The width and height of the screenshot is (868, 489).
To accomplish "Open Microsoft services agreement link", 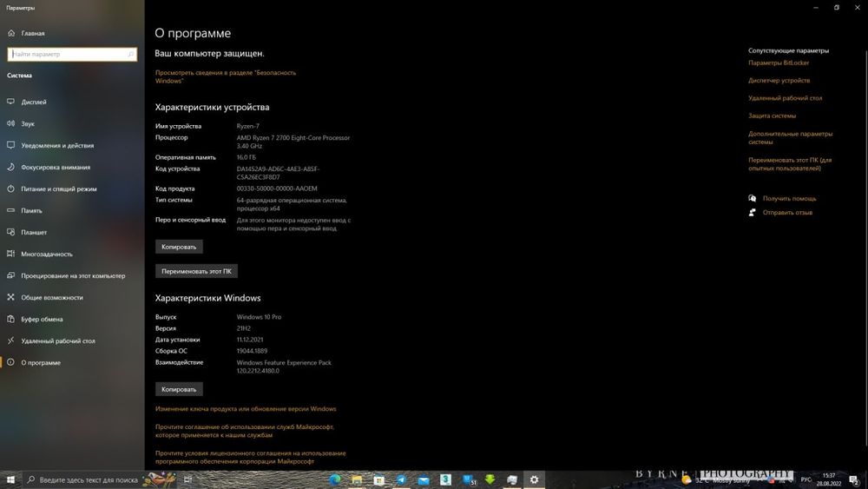I will coord(245,431).
